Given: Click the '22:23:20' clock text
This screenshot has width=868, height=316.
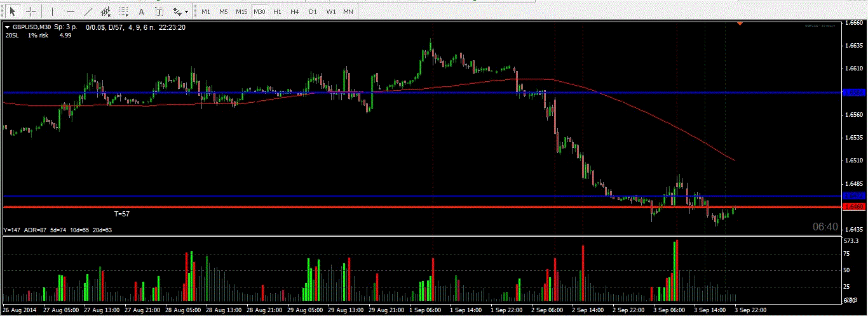Looking at the screenshot, I should (x=172, y=27).
